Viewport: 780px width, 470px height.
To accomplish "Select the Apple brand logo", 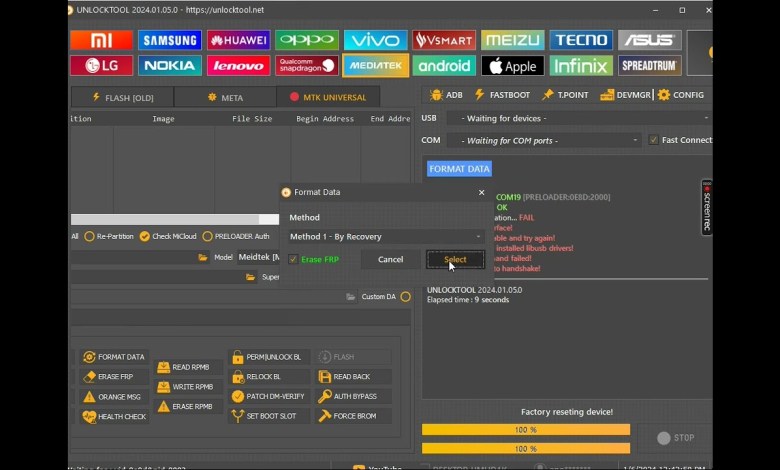I will (x=512, y=66).
